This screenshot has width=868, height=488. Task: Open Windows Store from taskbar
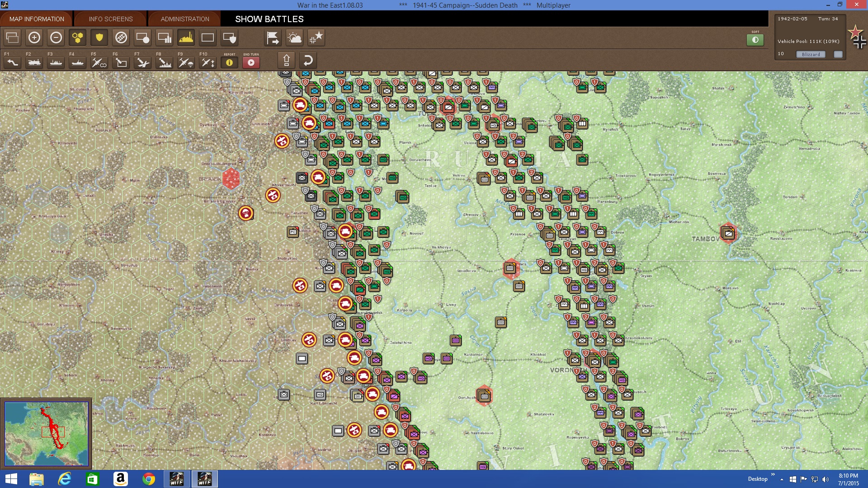[92, 479]
